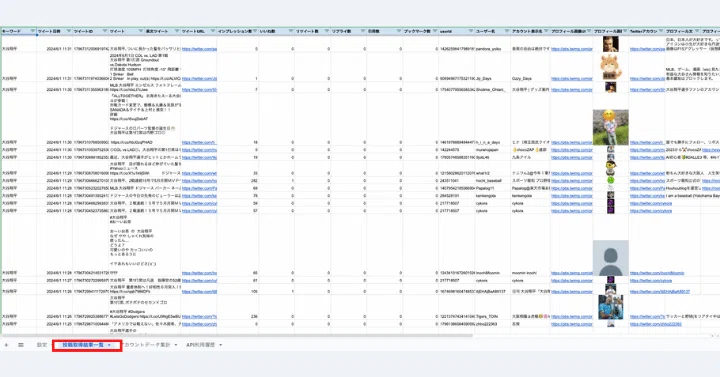This screenshot has height=377, width=720.
Task: Click h_i_n_a_dayo profile photo thumbnail
Action: (611, 127)
